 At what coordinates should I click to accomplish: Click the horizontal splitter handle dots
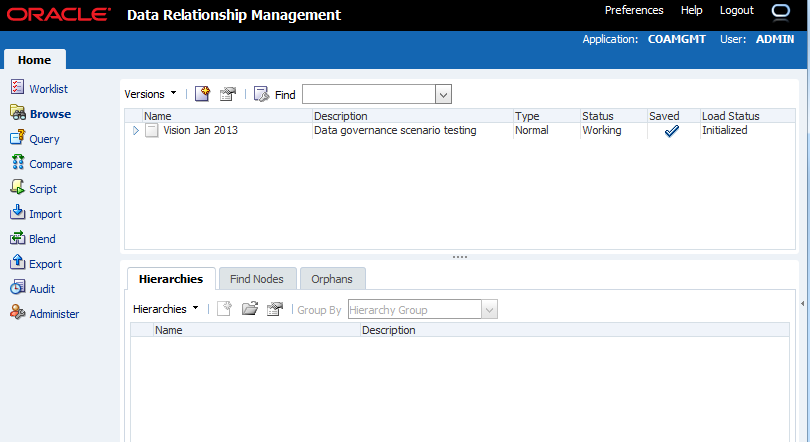click(460, 257)
